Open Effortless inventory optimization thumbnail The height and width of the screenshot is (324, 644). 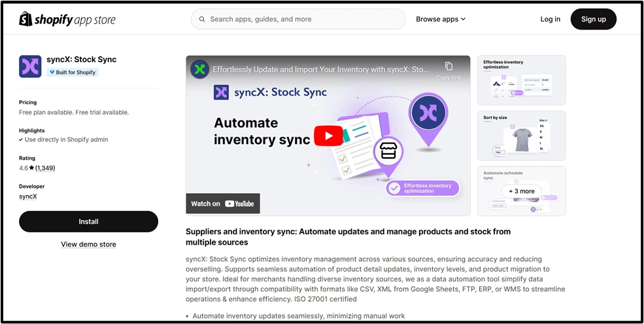pos(521,80)
